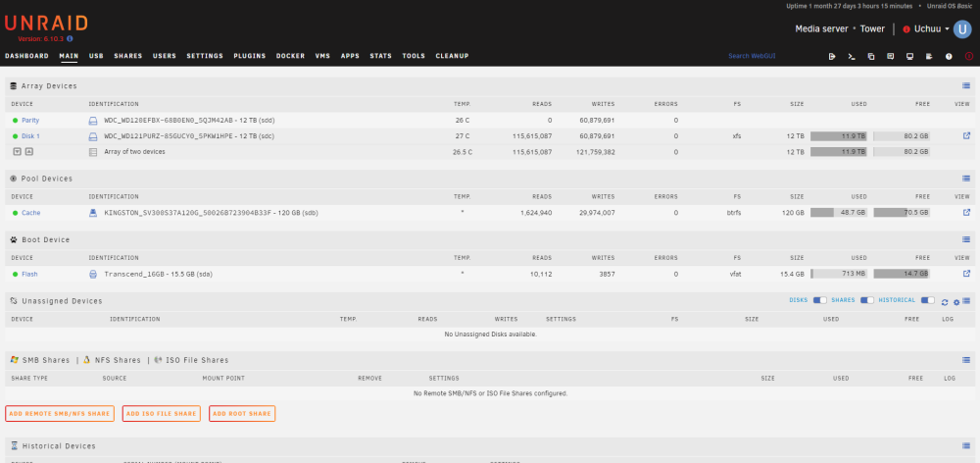Toggle the Shares switch

pos(867,300)
